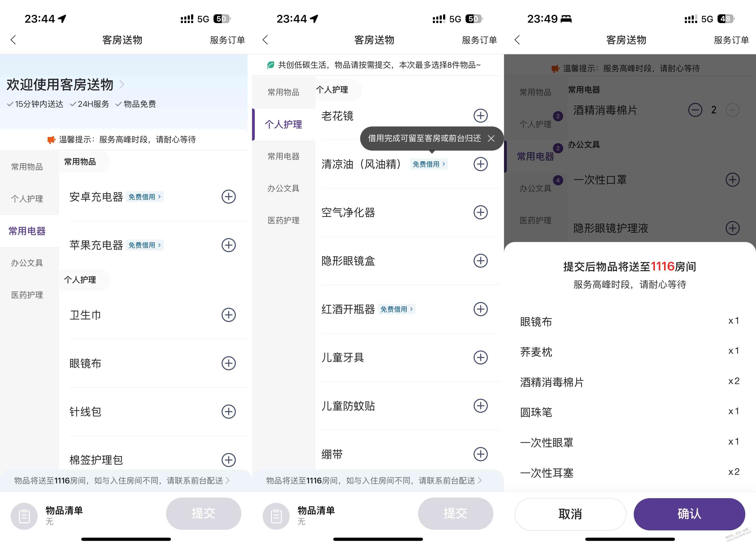Go back from the middle 客房送物 screen
Image resolution: width=756 pixels, height=546 pixels.
click(265, 40)
